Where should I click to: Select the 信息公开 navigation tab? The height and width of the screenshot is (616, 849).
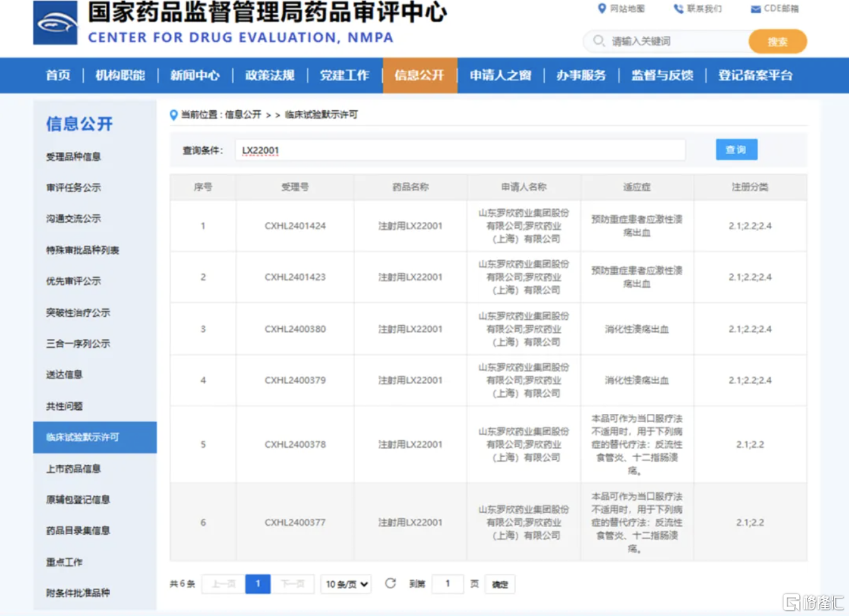419,76
